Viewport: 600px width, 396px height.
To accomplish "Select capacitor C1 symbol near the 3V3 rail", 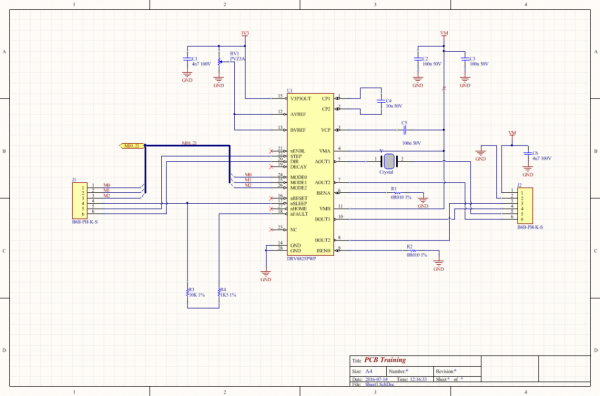I will click(x=187, y=59).
